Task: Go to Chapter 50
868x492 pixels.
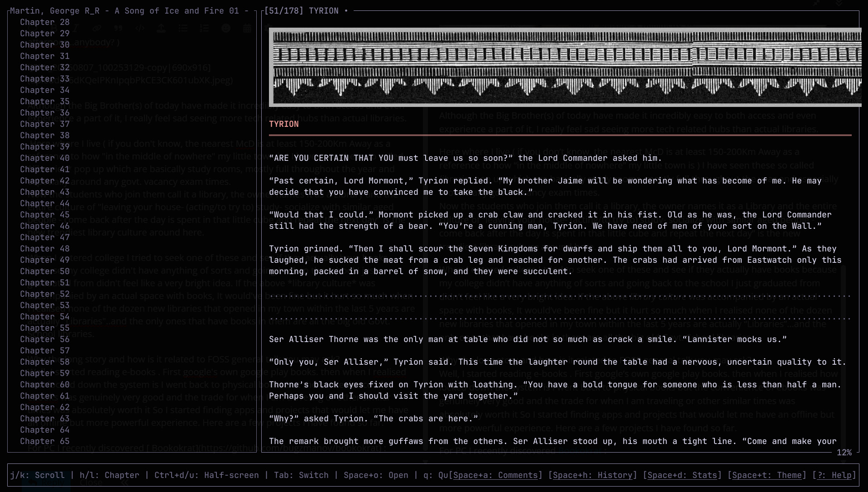Action: [x=45, y=271]
